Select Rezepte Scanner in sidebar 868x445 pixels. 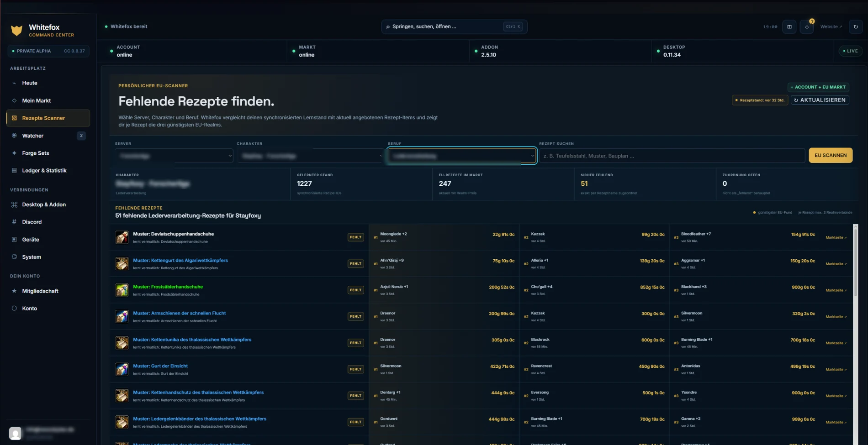(x=48, y=118)
